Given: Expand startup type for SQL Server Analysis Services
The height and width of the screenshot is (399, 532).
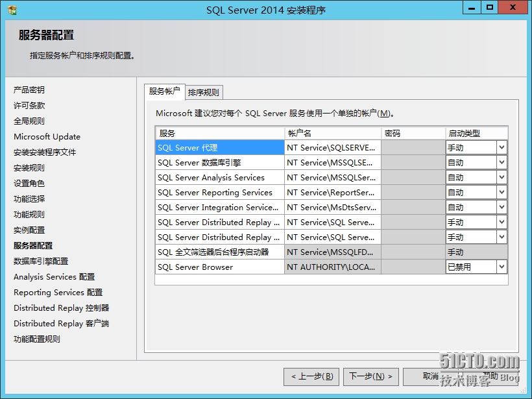Looking at the screenshot, I should pyautogui.click(x=502, y=178).
